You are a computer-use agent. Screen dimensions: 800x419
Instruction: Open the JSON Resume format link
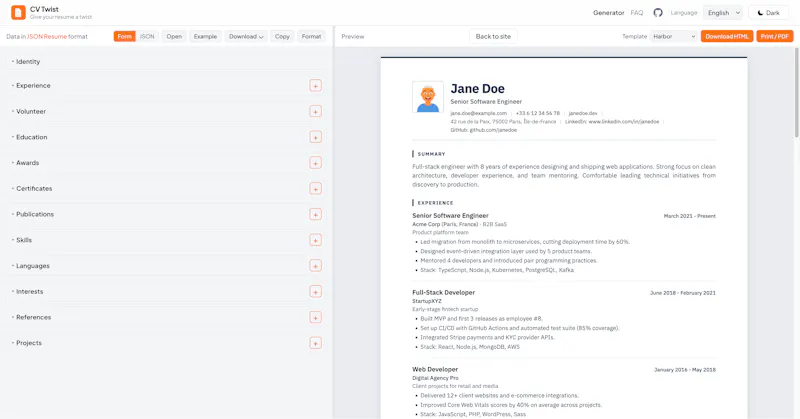(47, 36)
